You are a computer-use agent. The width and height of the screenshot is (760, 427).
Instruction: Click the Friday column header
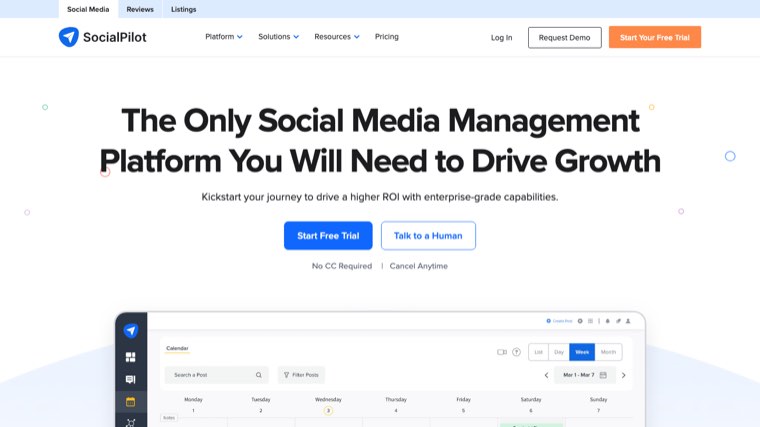click(x=463, y=399)
